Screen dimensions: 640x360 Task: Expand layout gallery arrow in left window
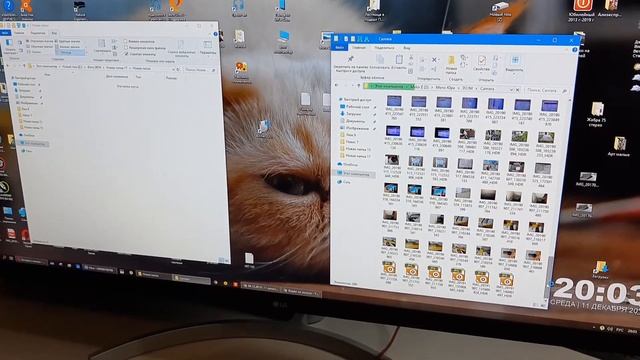click(87, 53)
